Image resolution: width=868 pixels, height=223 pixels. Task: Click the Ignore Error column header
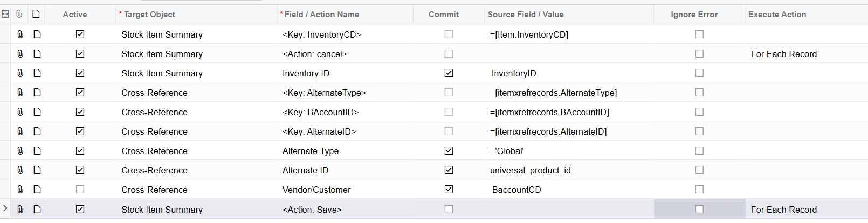694,15
